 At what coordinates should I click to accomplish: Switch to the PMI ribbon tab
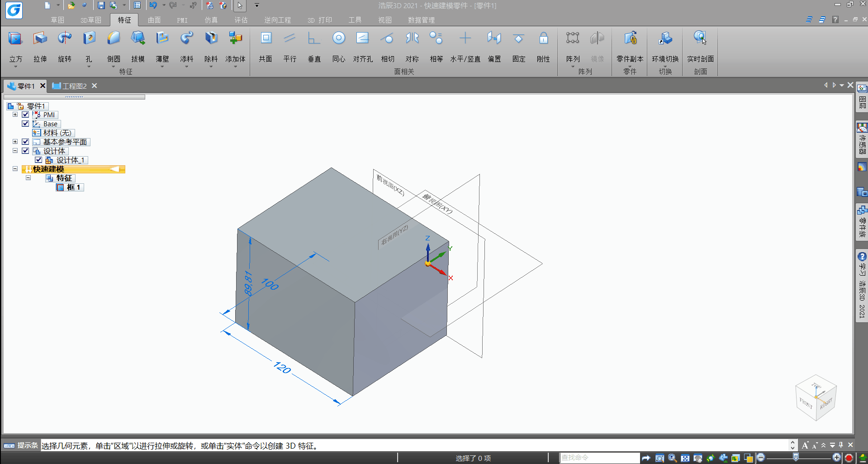[x=182, y=20]
